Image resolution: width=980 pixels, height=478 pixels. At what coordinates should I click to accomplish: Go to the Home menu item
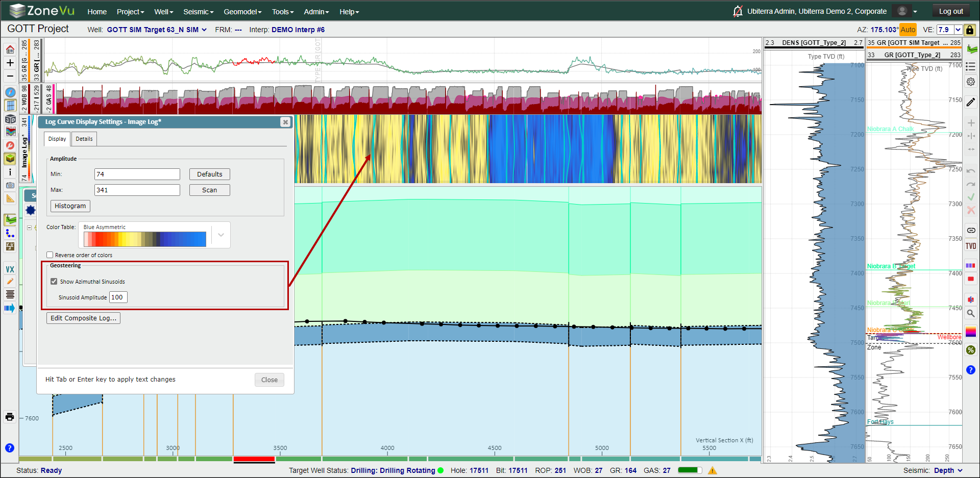(97, 12)
